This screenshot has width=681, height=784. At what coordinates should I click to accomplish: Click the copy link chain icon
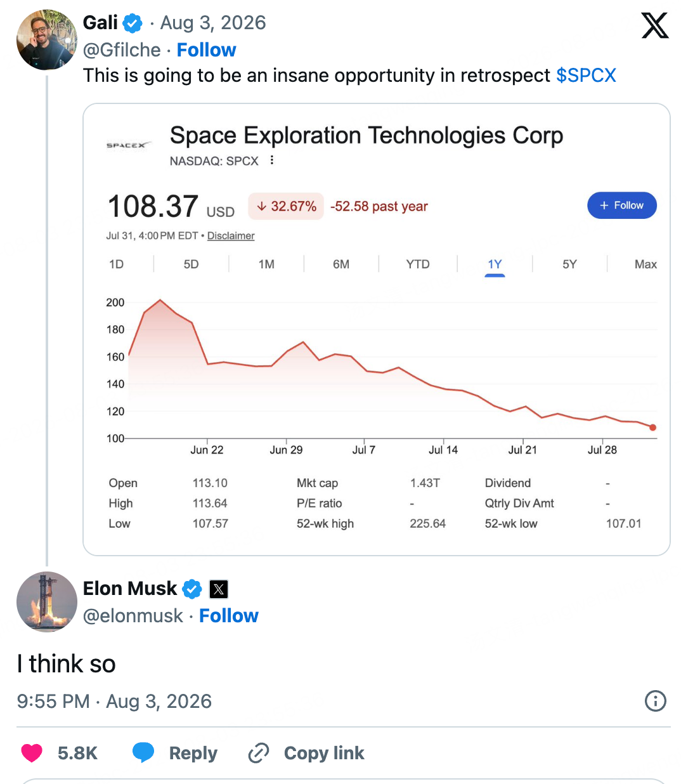[259, 753]
